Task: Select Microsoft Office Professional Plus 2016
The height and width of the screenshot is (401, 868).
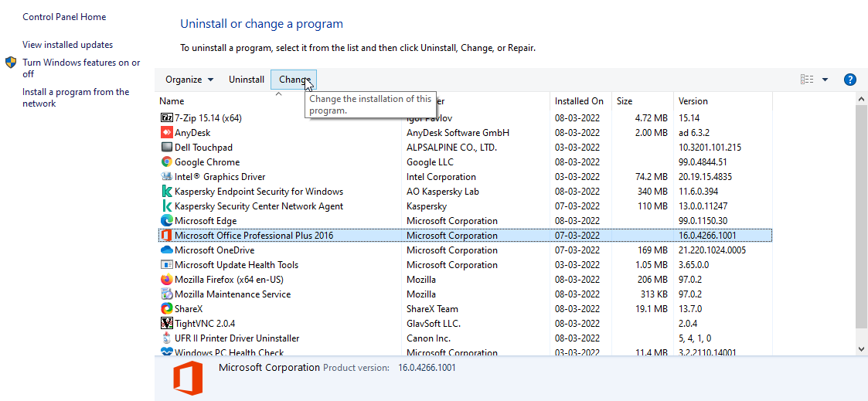Action: tap(254, 235)
